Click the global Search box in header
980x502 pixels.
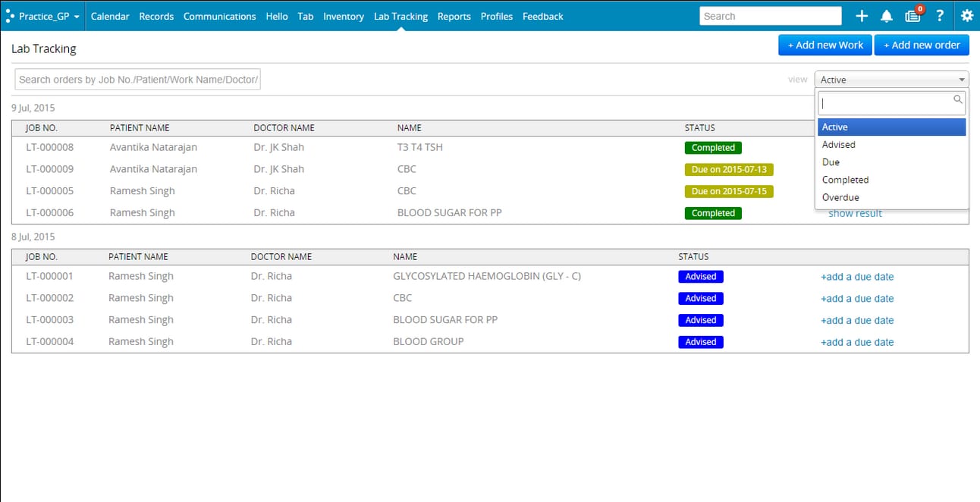coord(770,16)
